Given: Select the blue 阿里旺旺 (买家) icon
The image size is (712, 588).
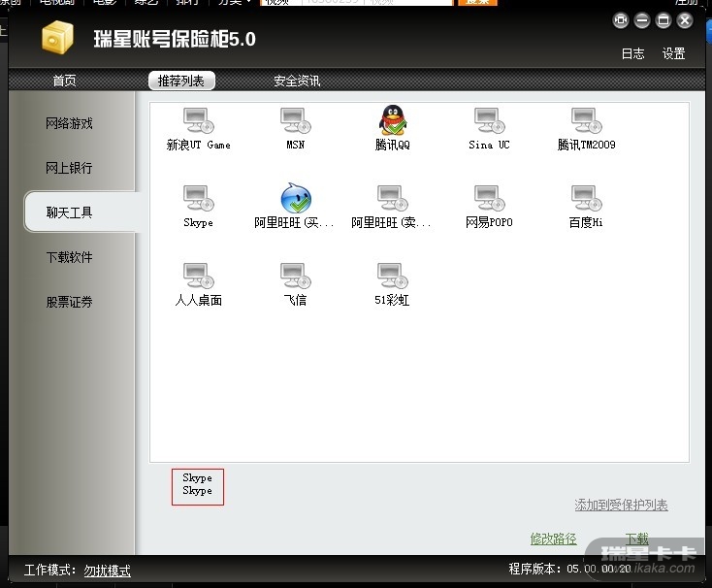Looking at the screenshot, I should [x=296, y=198].
